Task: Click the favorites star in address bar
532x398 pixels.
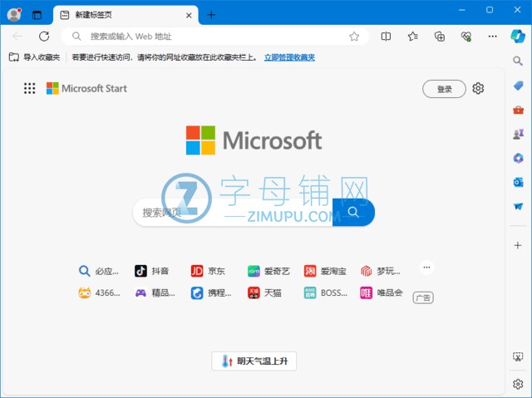Action: [354, 37]
